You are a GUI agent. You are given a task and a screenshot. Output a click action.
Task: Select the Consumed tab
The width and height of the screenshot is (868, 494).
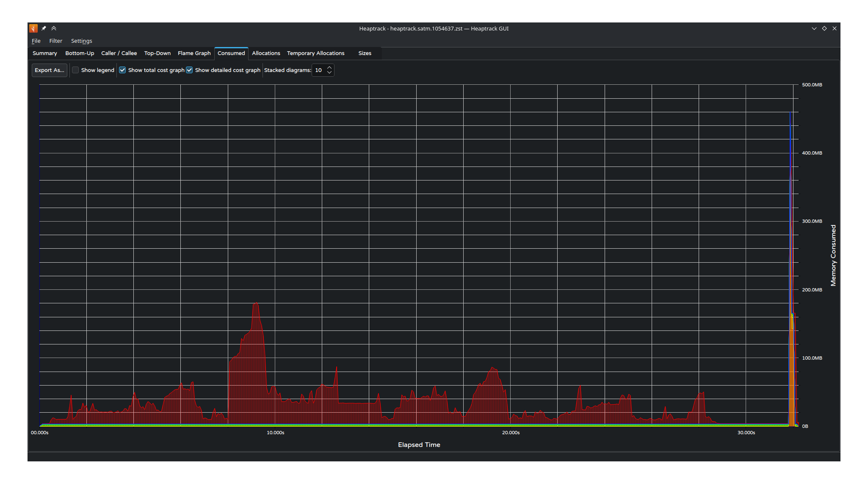coord(231,53)
